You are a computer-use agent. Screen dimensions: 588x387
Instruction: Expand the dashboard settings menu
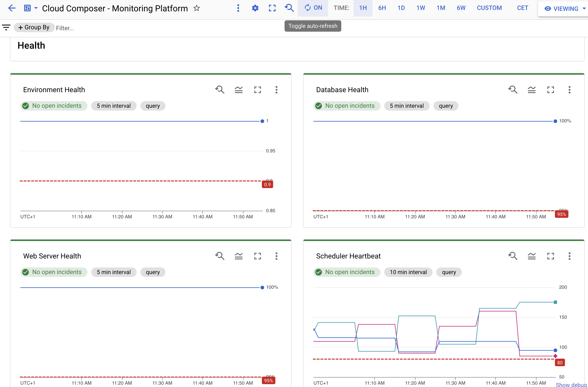pos(255,8)
